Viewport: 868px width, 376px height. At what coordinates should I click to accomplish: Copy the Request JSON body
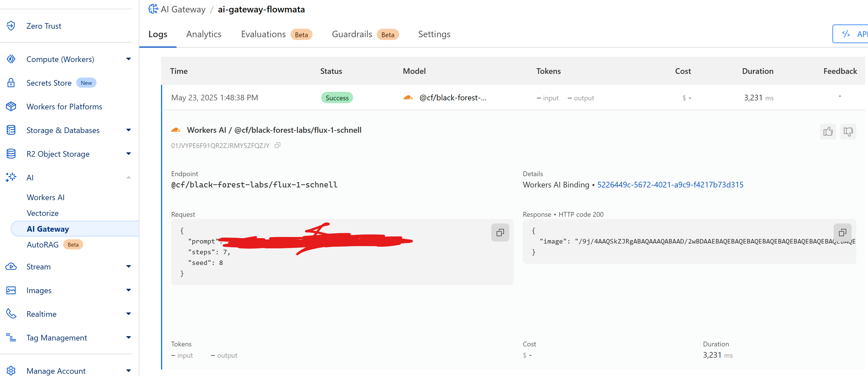coord(500,233)
